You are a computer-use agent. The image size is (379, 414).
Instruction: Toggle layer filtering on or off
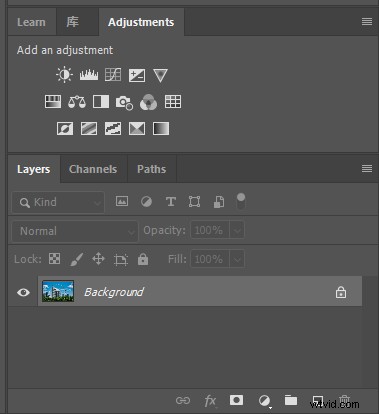pos(241,201)
